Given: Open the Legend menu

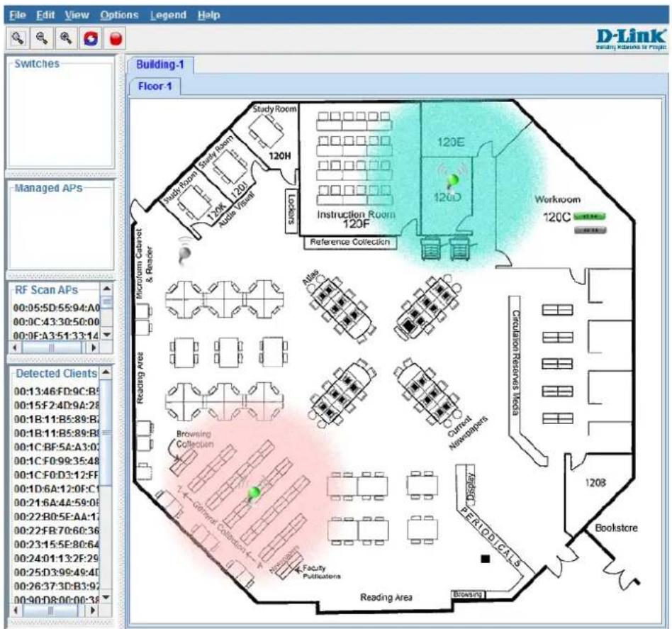Looking at the screenshot, I should click(x=168, y=15).
